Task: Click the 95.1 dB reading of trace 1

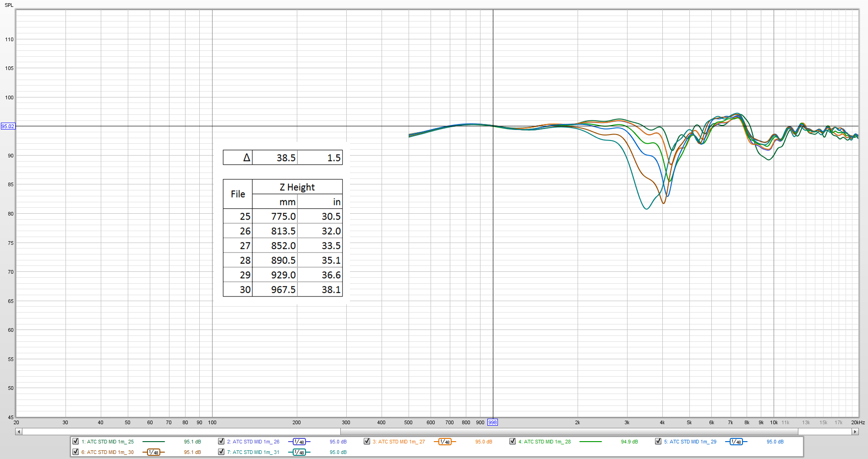Action: coord(192,442)
